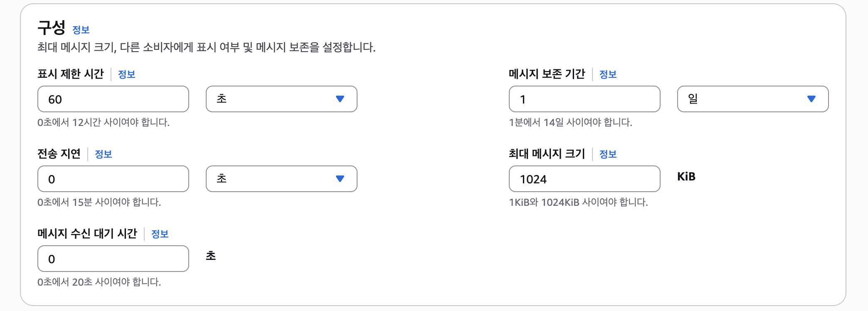Viewport: 868px width, 311px height.
Task: Select the 전송 지연 number input
Action: 113,179
